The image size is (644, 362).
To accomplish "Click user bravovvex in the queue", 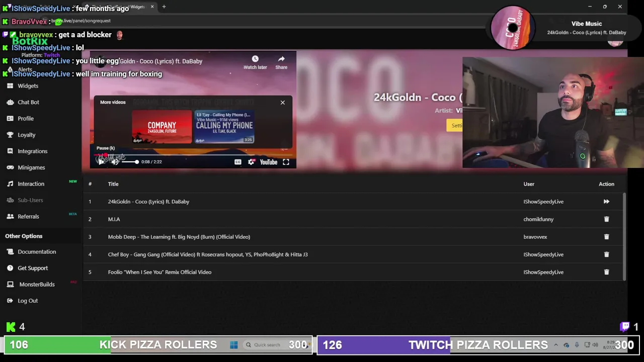I will (535, 237).
